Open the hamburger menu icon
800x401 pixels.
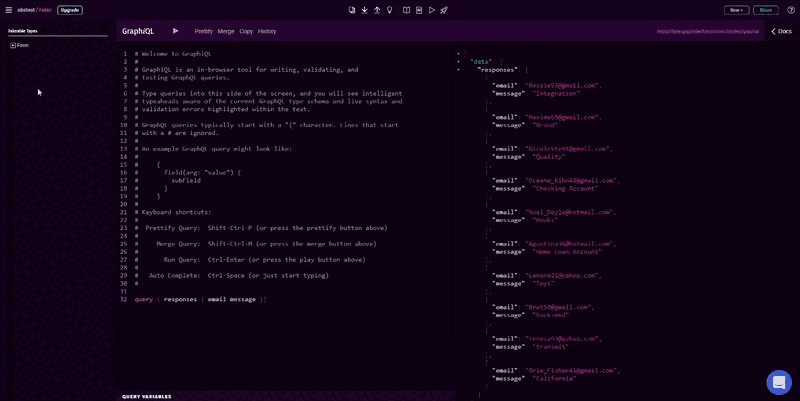click(9, 10)
